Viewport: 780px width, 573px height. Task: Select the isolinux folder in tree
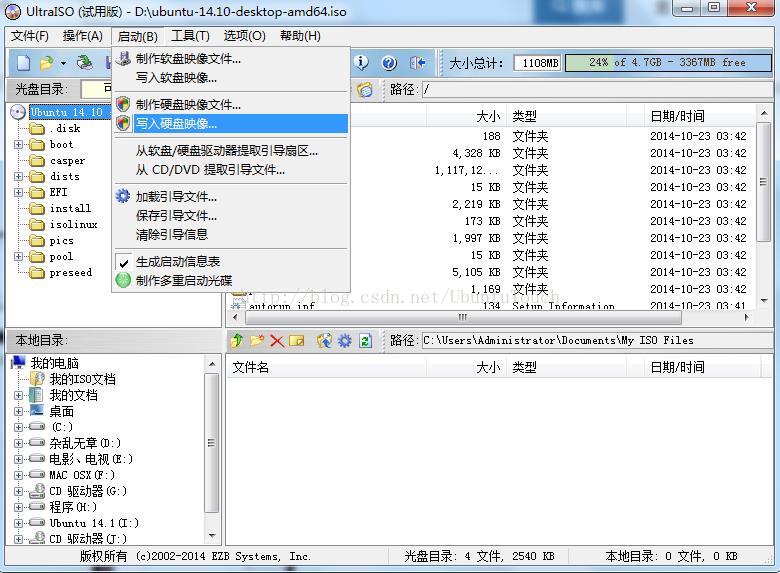74,224
